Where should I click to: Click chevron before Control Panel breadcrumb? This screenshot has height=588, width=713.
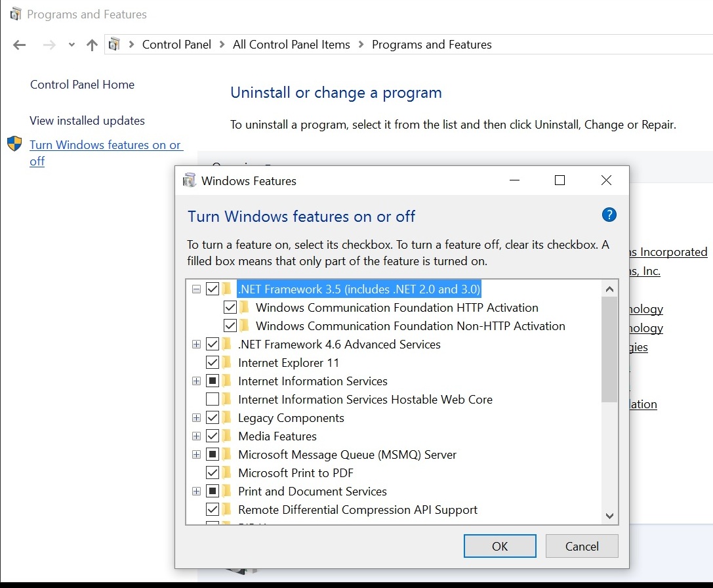131,44
